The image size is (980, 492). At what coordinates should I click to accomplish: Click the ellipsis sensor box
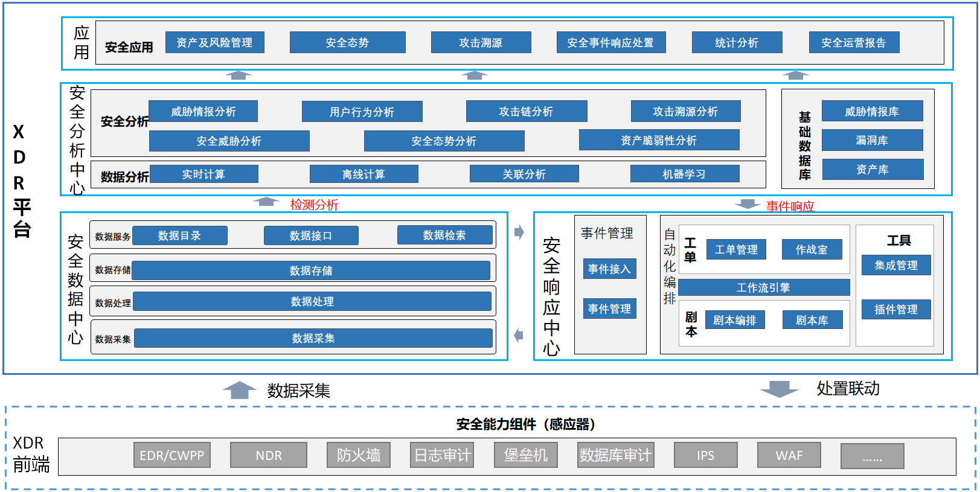[873, 456]
